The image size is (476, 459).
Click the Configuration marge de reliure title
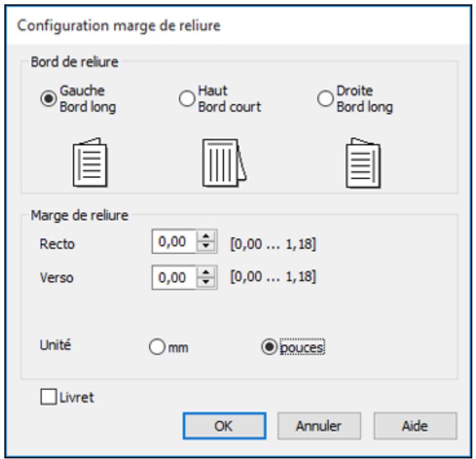pyautogui.click(x=119, y=25)
